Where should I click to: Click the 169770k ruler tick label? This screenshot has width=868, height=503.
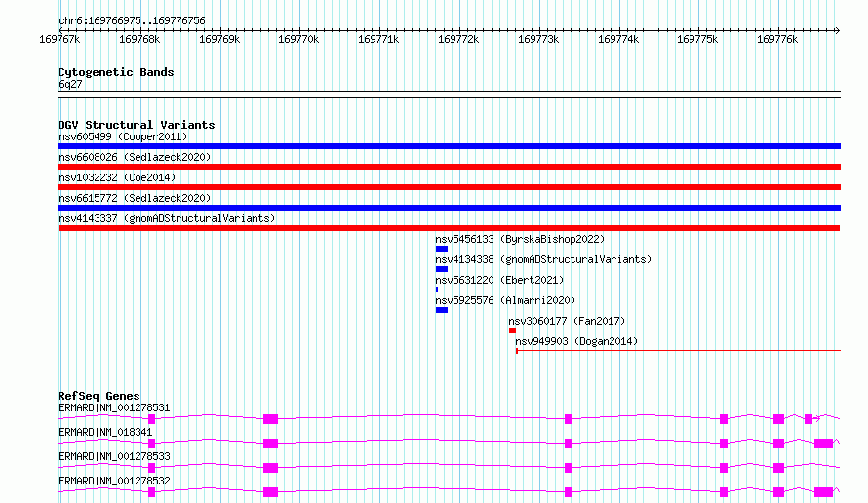tap(298, 39)
